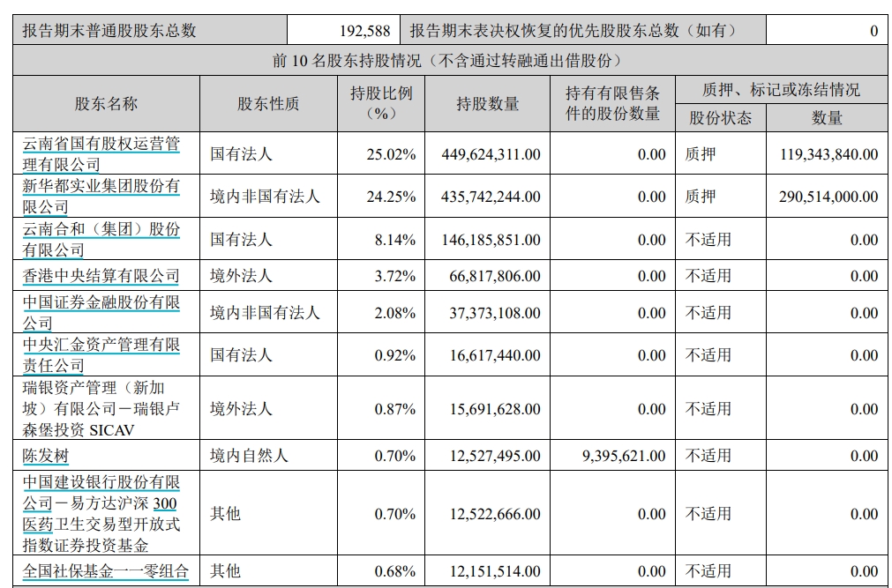Select sub-header 股份状态

coord(720,118)
